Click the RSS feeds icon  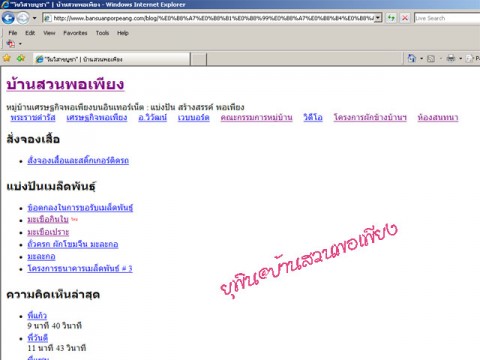[431, 59]
